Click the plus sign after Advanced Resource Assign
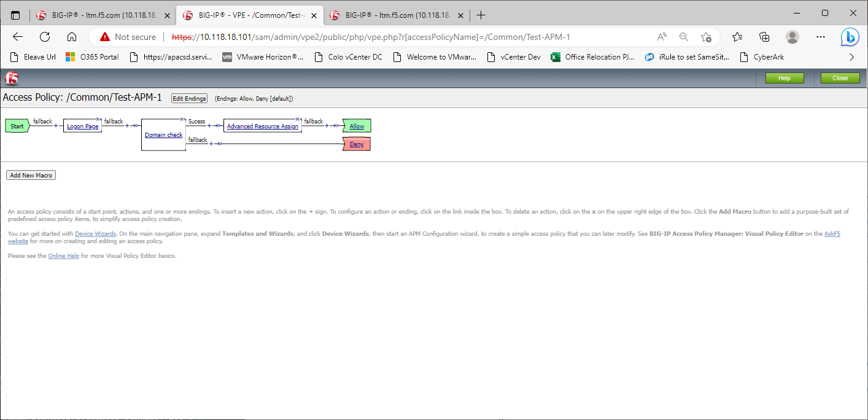Screen dimensions: 868x420 pos(327,126)
